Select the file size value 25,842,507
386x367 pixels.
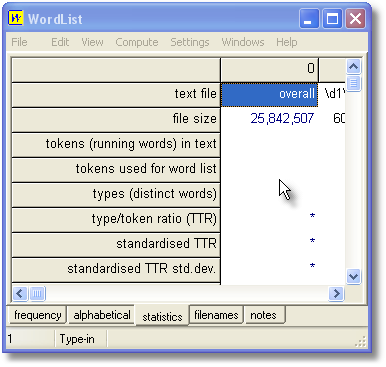[x=282, y=118]
